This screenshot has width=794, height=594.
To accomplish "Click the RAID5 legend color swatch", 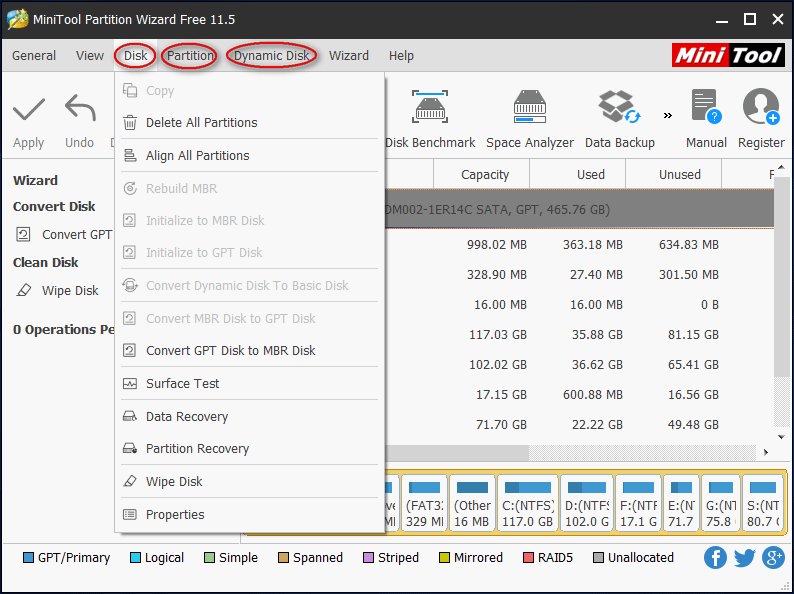I will coord(528,558).
